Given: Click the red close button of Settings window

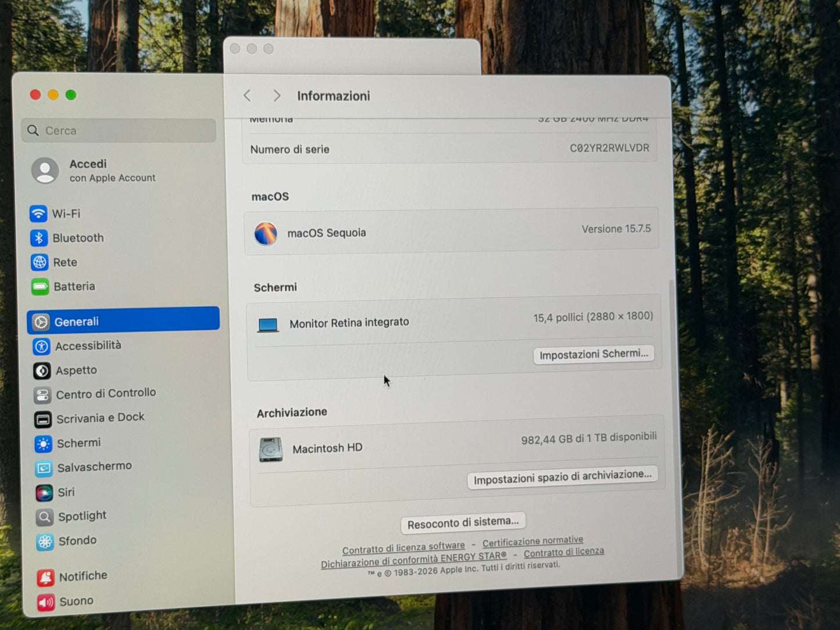Looking at the screenshot, I should point(35,94).
